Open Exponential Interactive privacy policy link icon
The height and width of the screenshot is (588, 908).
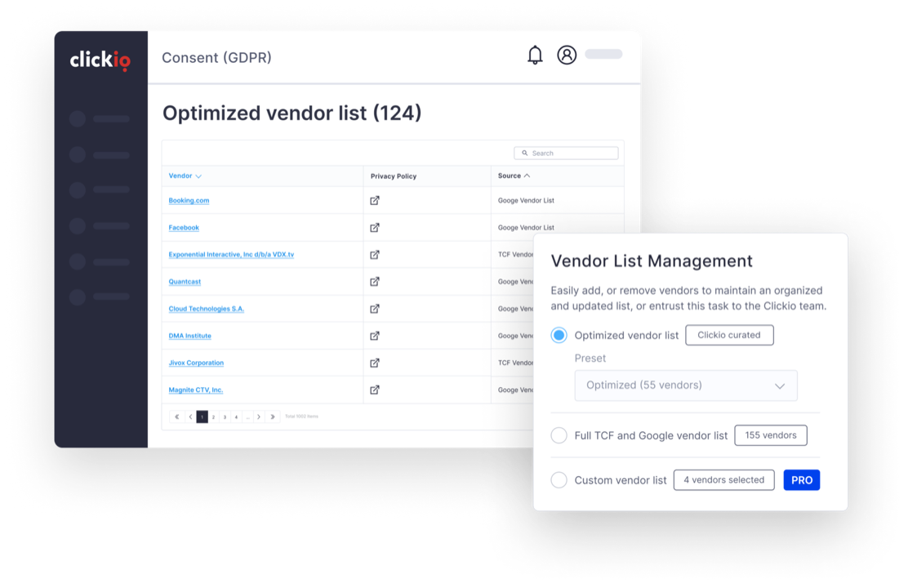(x=375, y=254)
